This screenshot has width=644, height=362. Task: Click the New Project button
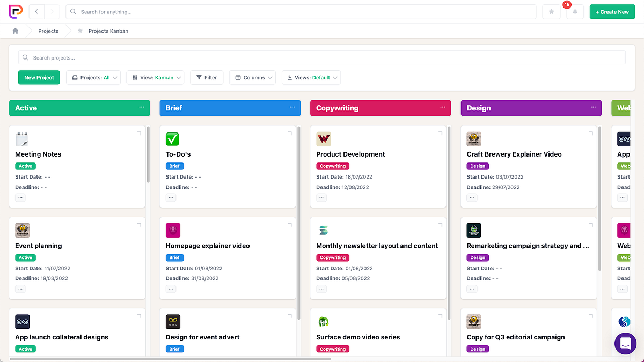tap(39, 78)
